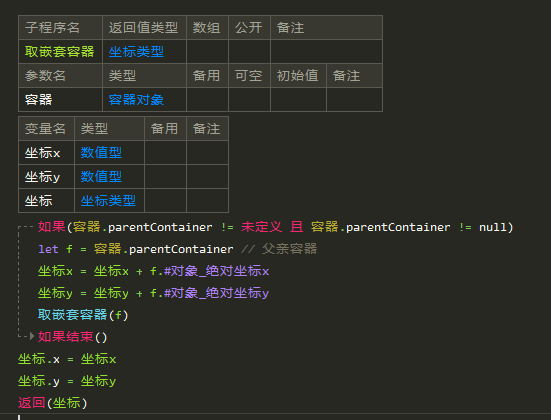
Task: Click the line 坐标.x = 坐标x
Action: [x=67, y=359]
